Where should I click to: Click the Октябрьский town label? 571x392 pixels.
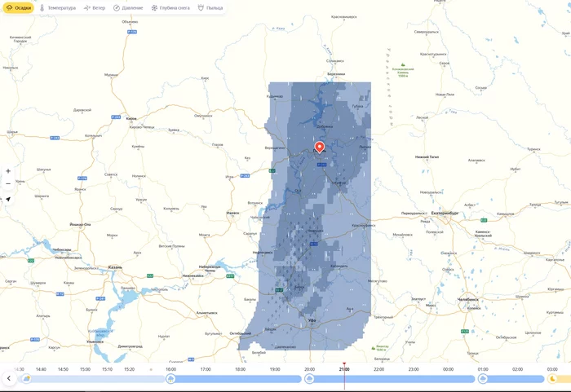[241, 333]
